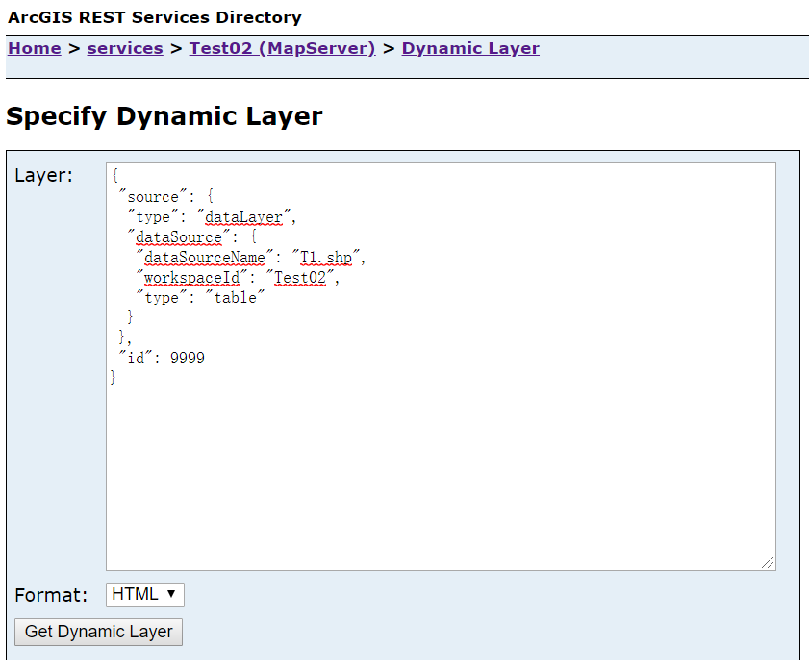Click the "source" key in the JSON

153,197
